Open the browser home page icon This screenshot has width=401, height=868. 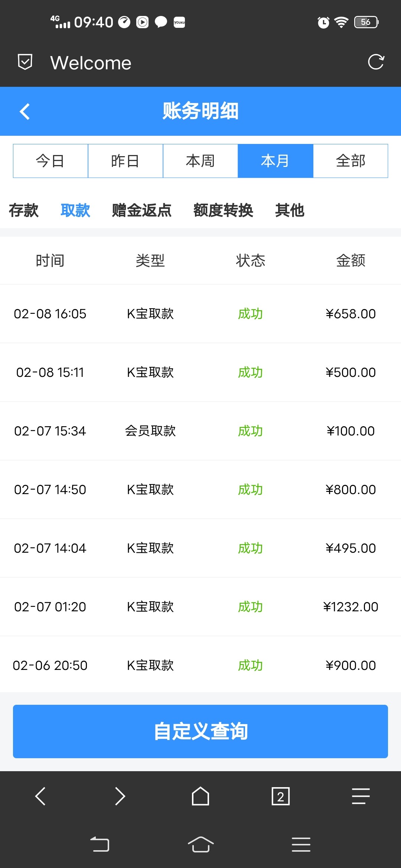[x=200, y=796]
